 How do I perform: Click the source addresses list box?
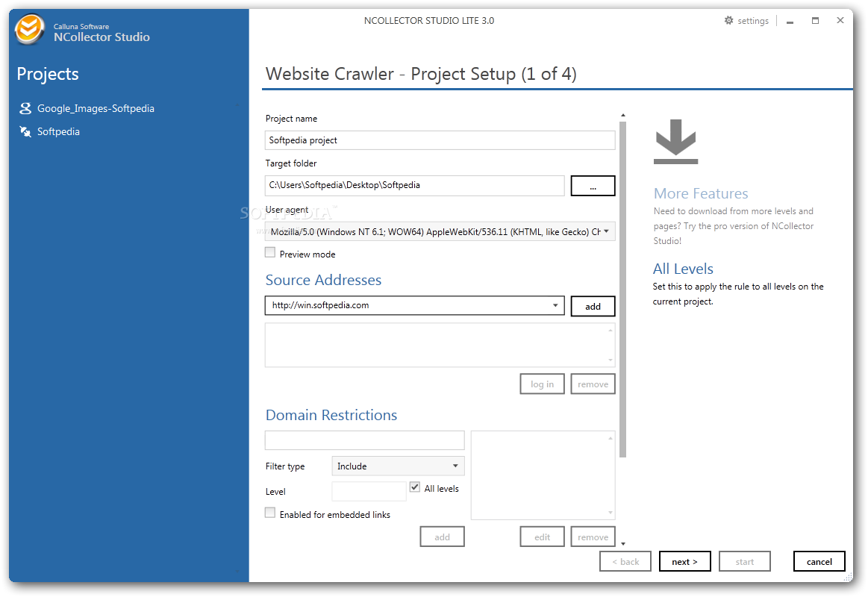[440, 346]
